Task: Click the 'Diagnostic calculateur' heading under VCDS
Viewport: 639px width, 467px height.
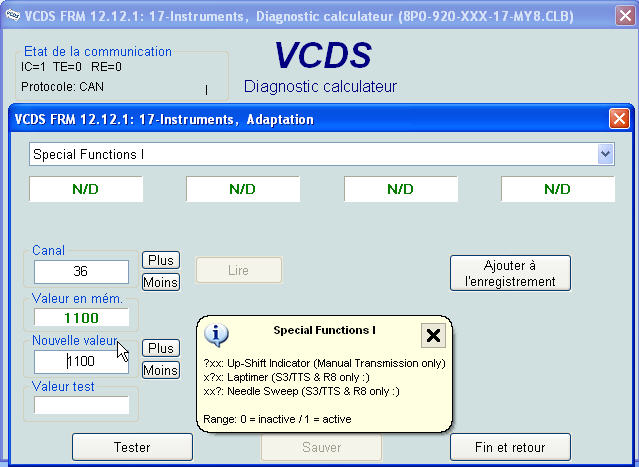Action: [320, 86]
